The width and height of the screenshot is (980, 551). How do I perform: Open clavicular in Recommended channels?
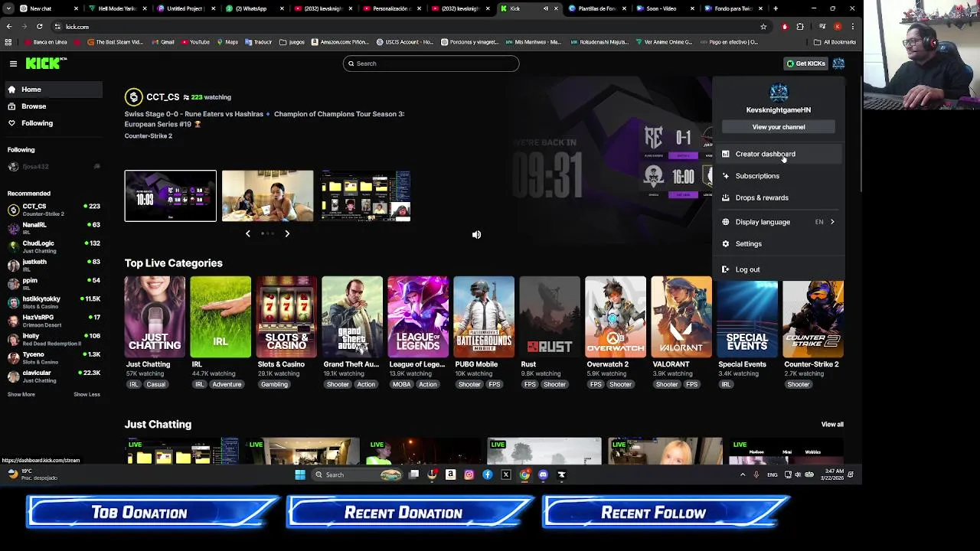54,377
